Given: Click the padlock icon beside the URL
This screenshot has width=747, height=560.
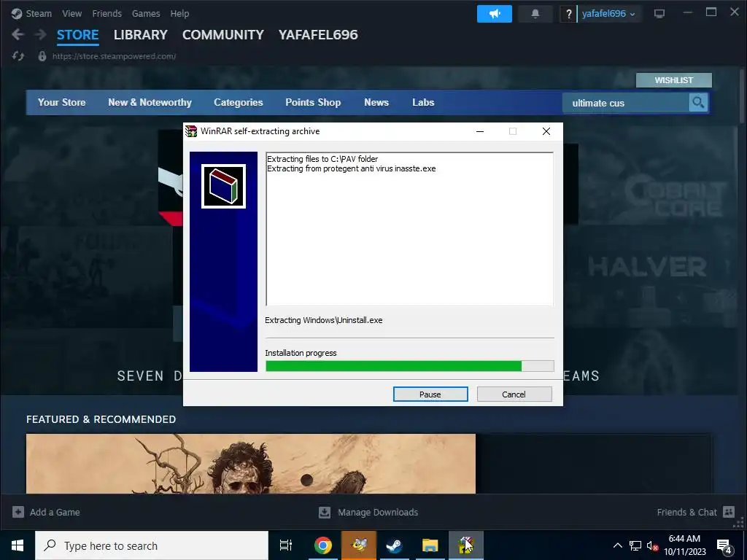Looking at the screenshot, I should click(x=42, y=56).
